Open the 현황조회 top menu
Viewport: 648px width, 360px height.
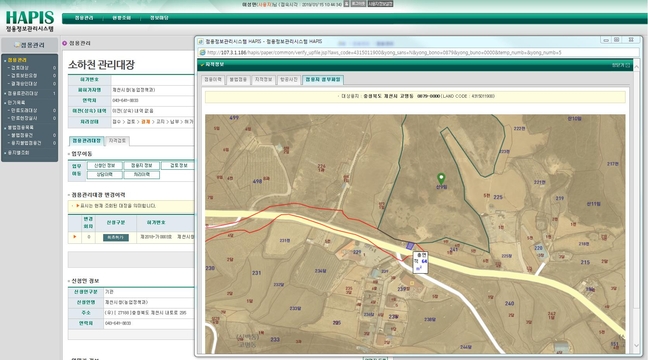click(x=122, y=18)
